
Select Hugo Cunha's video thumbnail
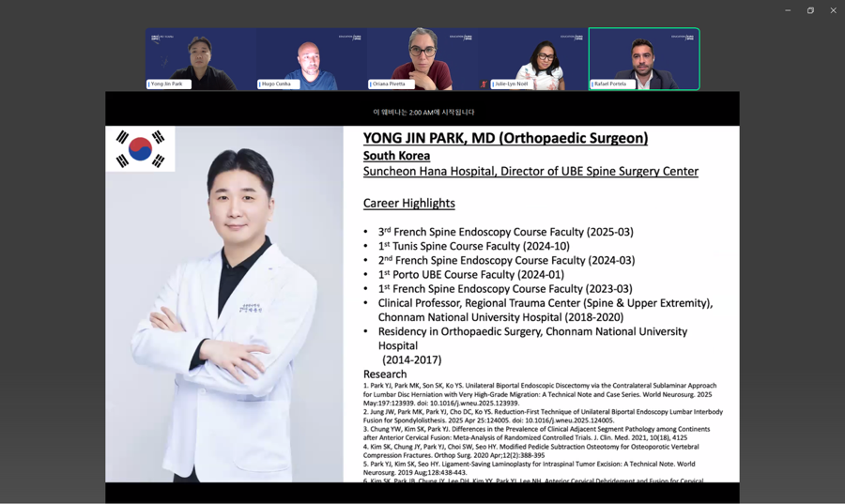tap(312, 59)
